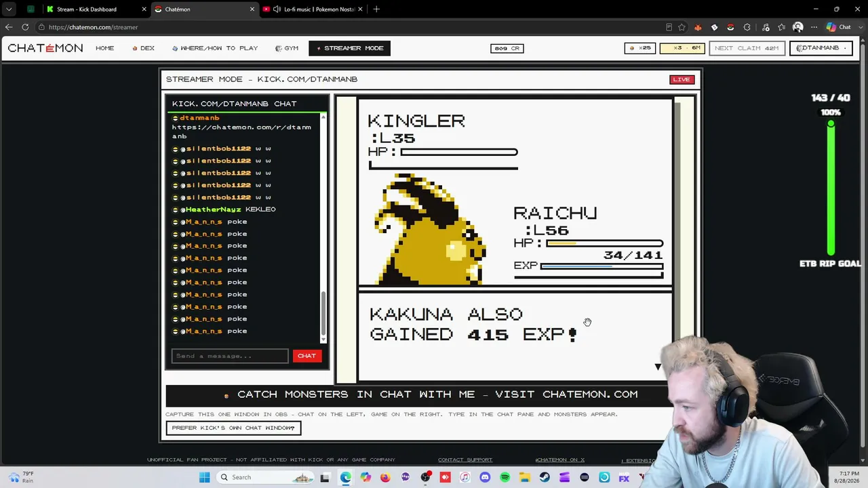Open browser Settings and more ellipsis
This screenshot has width=868, height=488.
pyautogui.click(x=814, y=27)
